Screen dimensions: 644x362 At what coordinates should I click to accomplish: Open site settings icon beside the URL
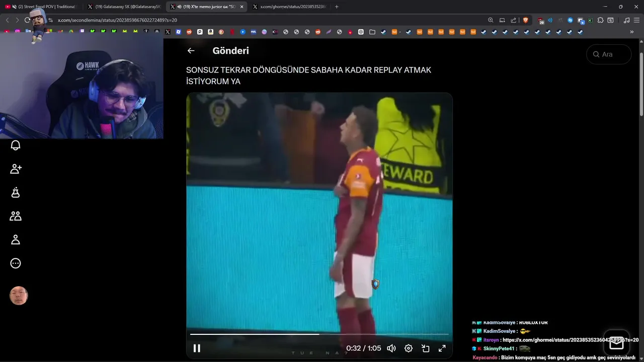(x=51, y=20)
